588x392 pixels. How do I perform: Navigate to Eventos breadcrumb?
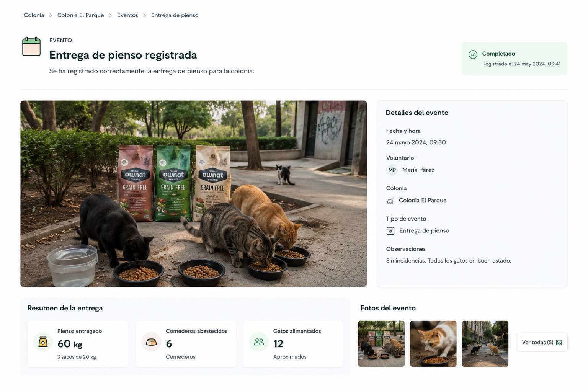pos(127,15)
